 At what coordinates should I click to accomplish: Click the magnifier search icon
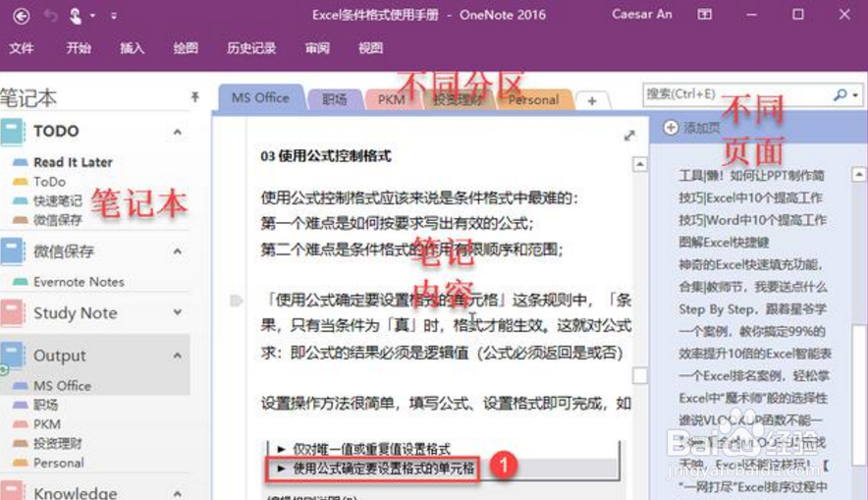[841, 94]
